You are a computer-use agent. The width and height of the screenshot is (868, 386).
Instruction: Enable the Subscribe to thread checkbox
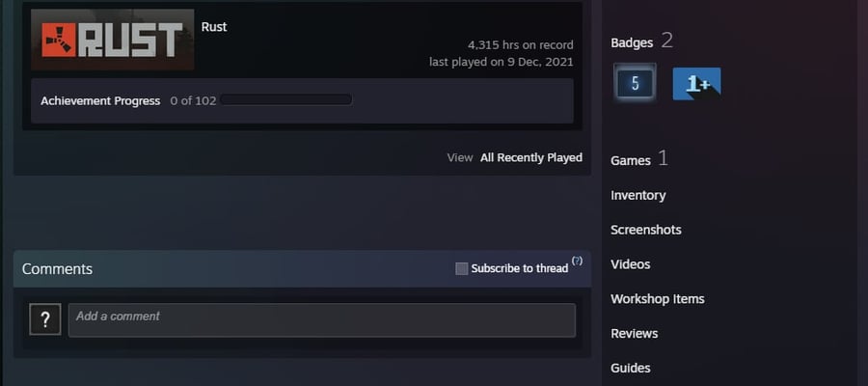[462, 268]
